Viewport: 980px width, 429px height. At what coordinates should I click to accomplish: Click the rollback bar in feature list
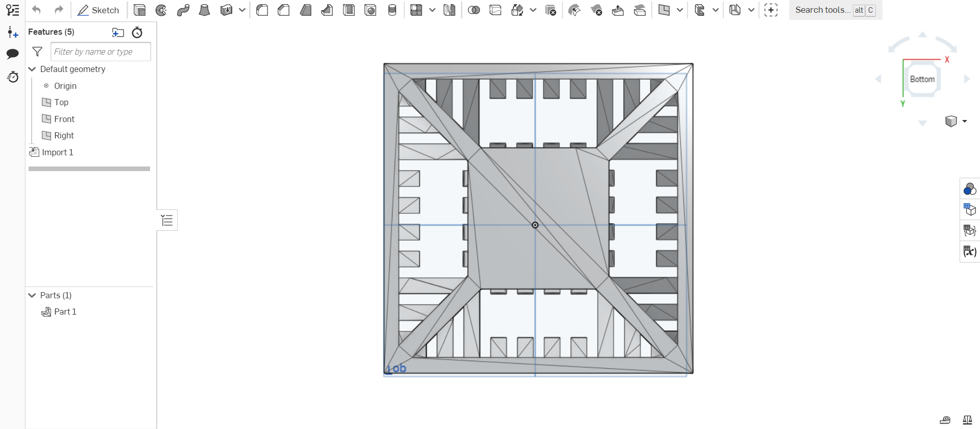pos(89,169)
